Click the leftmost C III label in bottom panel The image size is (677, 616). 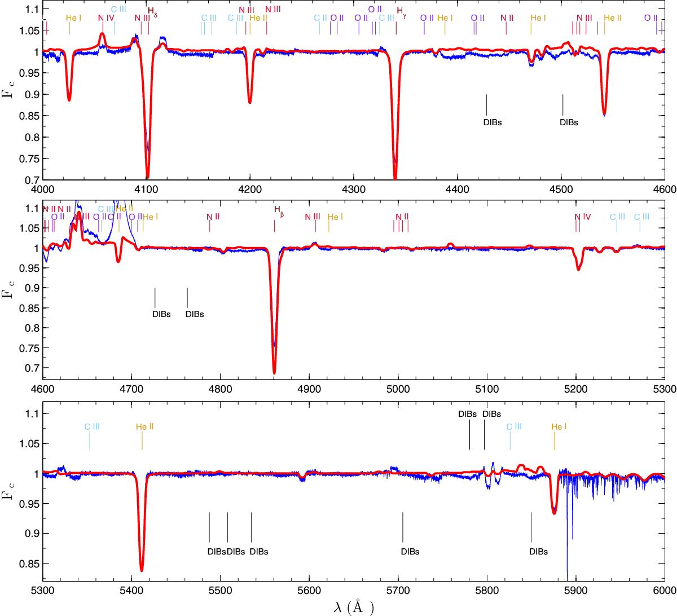click(x=92, y=427)
